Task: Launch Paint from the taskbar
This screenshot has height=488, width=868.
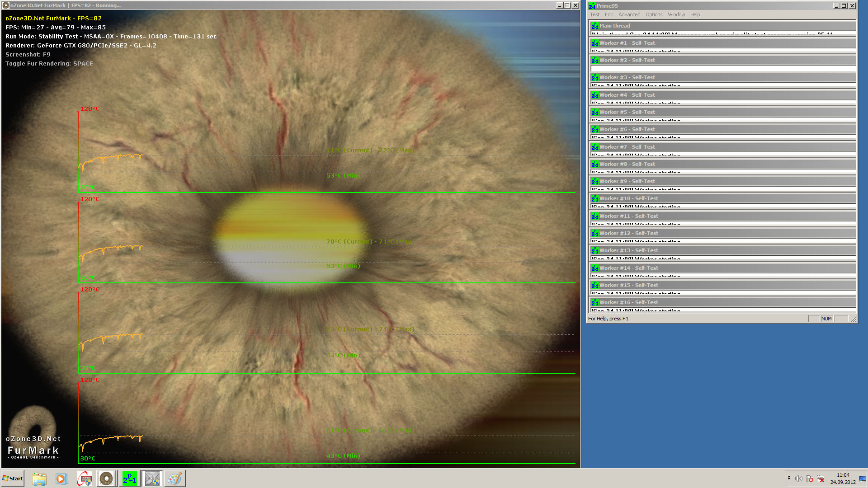Action: [x=175, y=479]
